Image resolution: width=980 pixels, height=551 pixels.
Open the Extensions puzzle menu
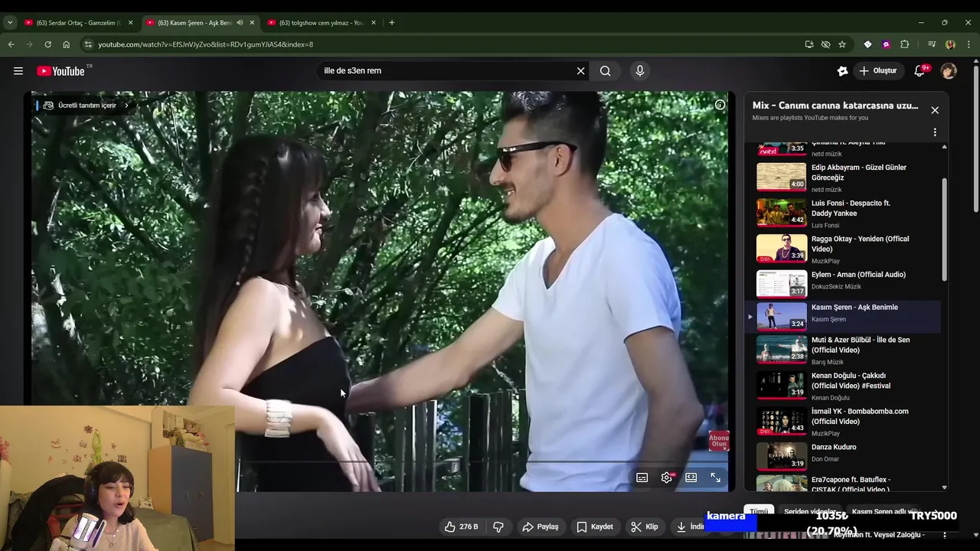tap(905, 44)
